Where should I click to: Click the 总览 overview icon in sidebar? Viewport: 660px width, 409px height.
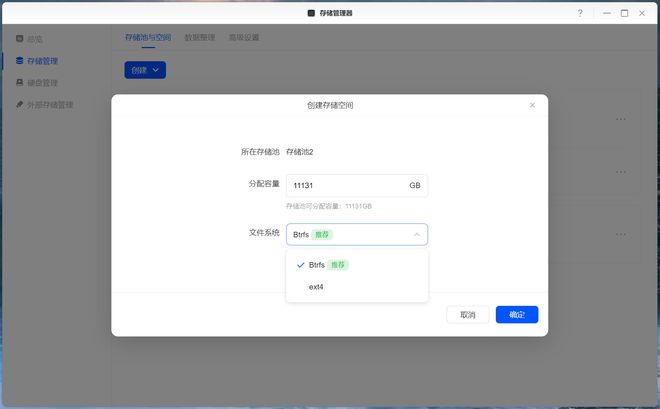point(20,39)
